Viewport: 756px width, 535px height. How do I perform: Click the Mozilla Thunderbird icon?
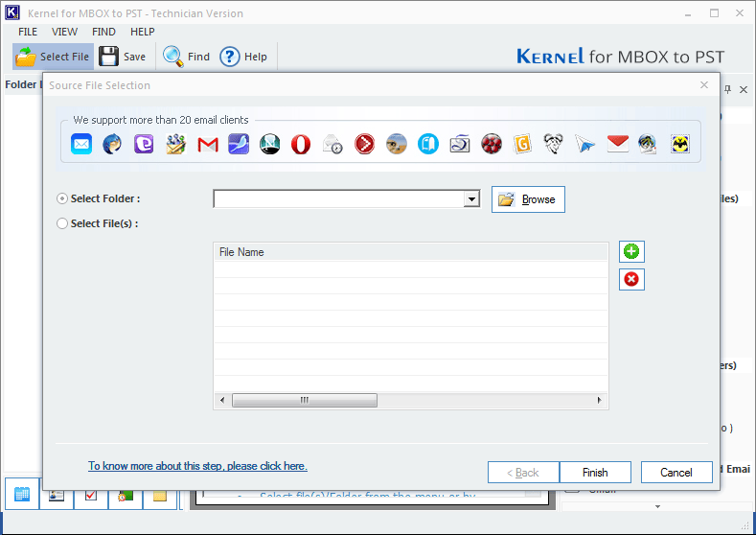click(112, 144)
